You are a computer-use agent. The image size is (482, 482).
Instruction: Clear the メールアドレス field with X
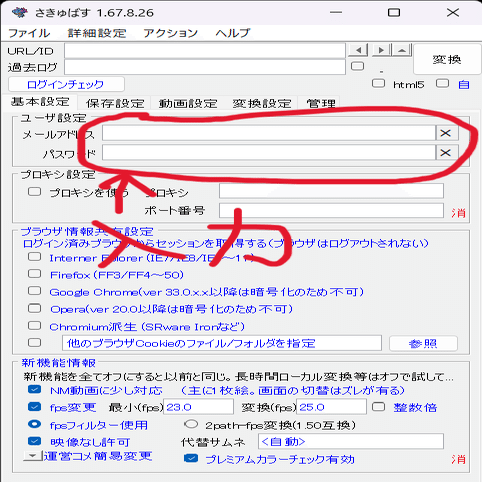click(x=446, y=133)
